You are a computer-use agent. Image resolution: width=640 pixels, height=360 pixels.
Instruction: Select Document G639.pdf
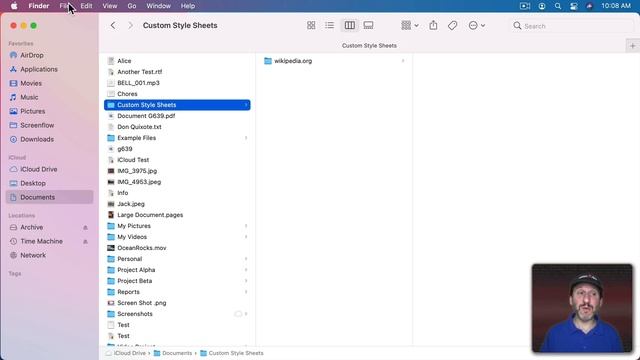(x=146, y=116)
